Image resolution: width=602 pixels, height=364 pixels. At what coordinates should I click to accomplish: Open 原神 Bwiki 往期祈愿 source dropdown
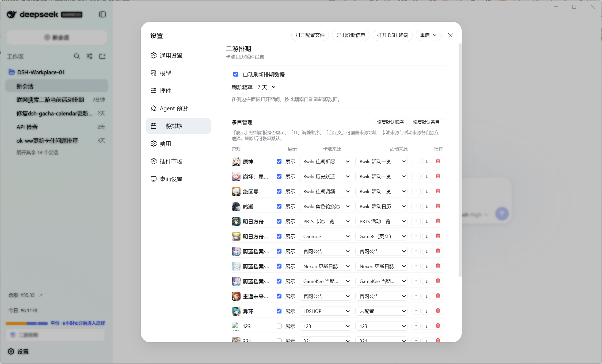[x=325, y=161]
